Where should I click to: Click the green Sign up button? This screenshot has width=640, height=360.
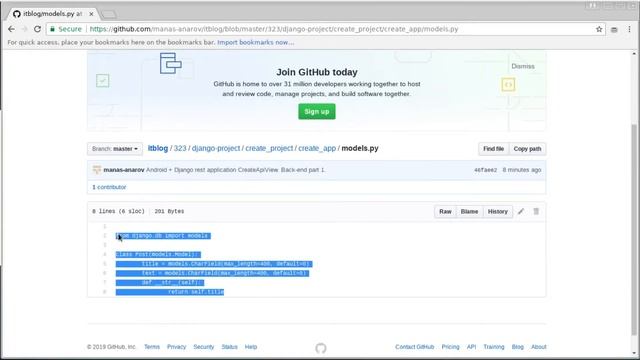pos(317,111)
